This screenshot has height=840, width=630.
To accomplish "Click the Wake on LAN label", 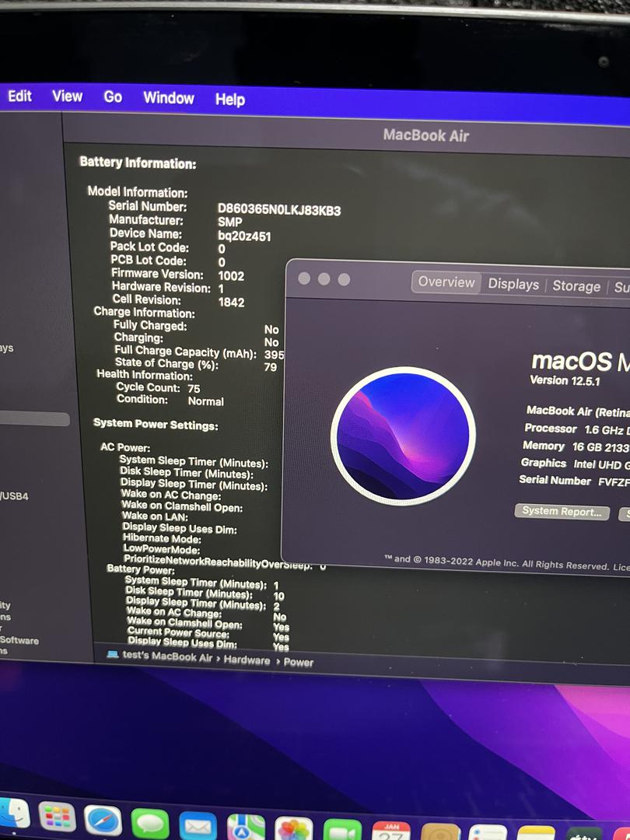I will click(156, 516).
